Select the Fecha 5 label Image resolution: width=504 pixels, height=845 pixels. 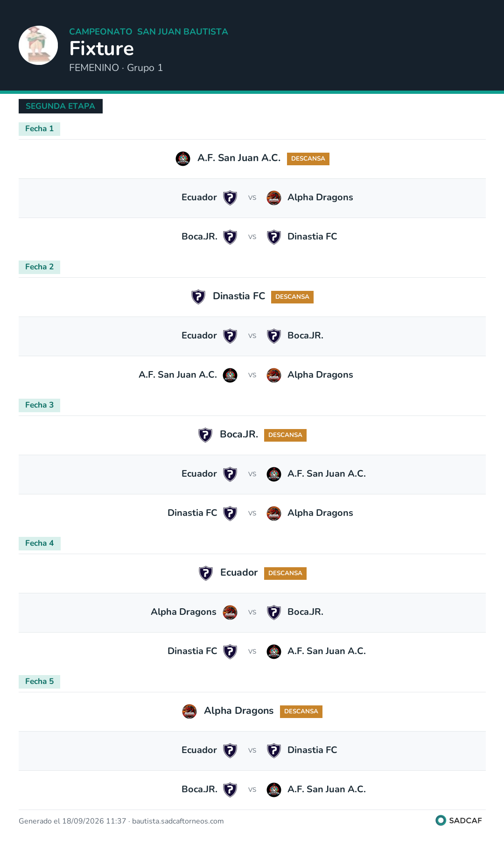coord(40,682)
